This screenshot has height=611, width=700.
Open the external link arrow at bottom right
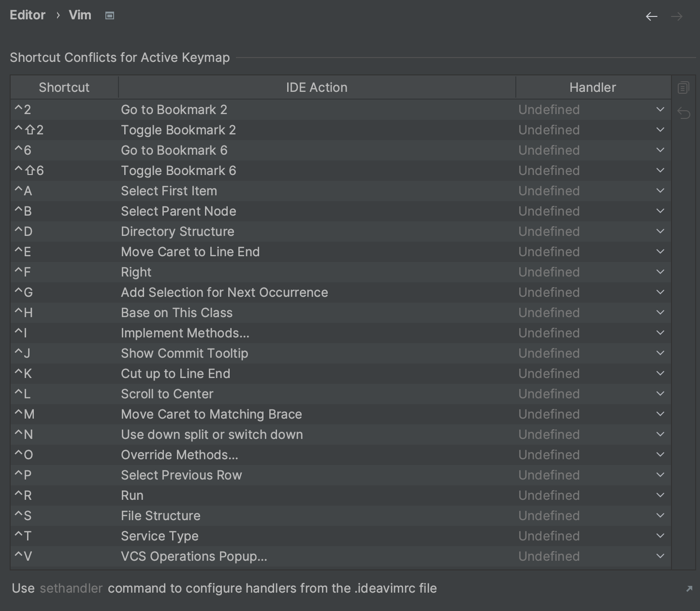689,588
